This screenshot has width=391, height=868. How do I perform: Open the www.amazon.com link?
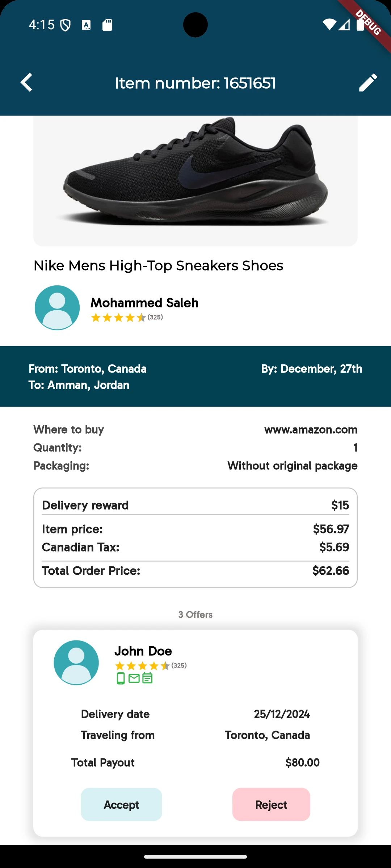tap(311, 430)
